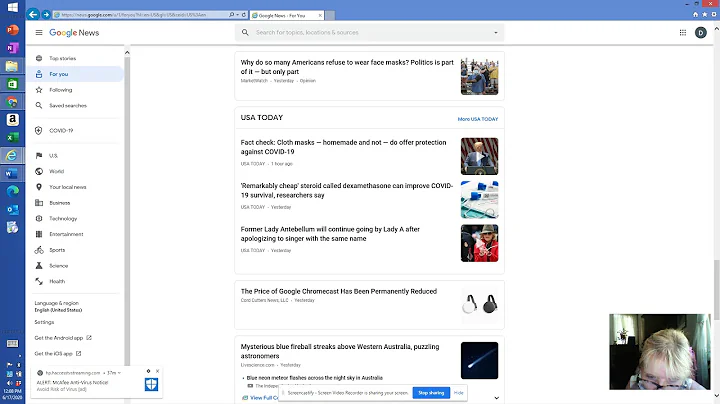
Task: Open the browser Home icon
Action: pos(695,15)
